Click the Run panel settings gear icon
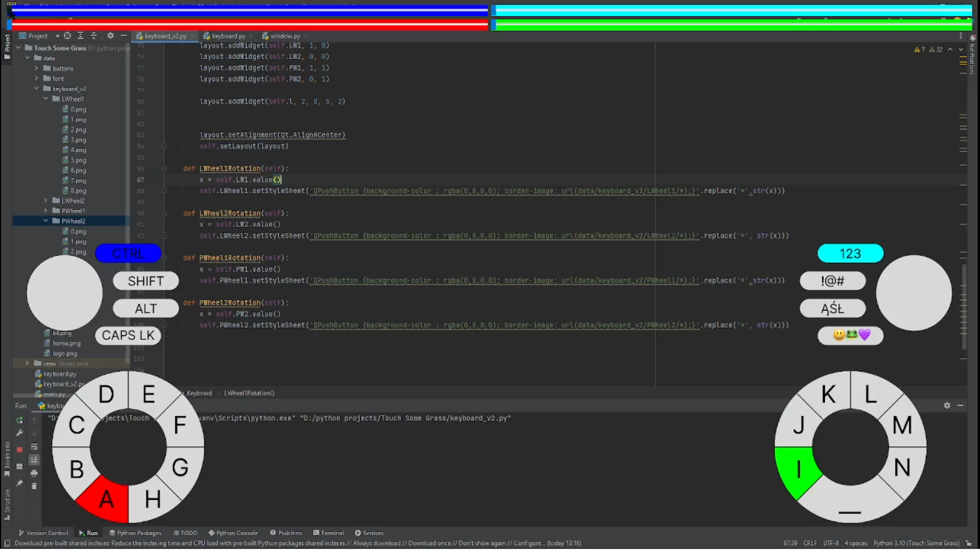This screenshot has height=550, width=980. click(947, 406)
